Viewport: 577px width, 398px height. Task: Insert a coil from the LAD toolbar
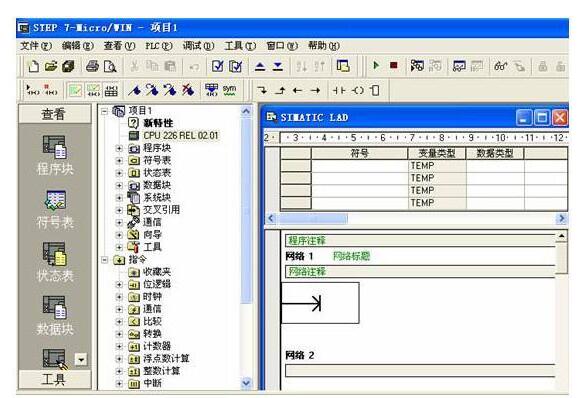358,90
